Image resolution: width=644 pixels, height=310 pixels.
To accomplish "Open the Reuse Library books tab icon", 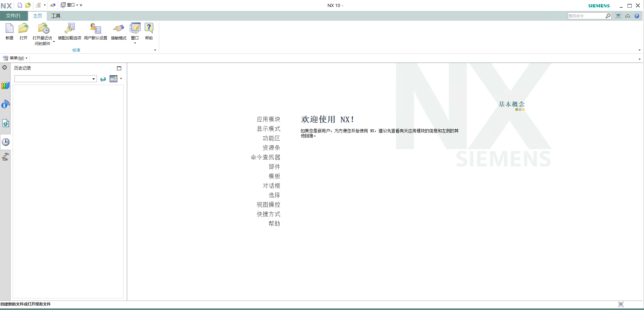I will (5, 85).
